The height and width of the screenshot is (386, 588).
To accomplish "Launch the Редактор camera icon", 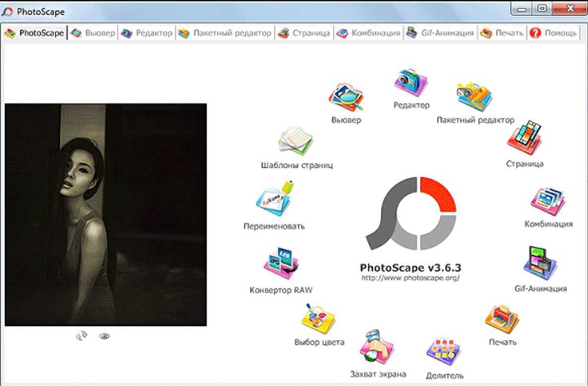I will 411,82.
